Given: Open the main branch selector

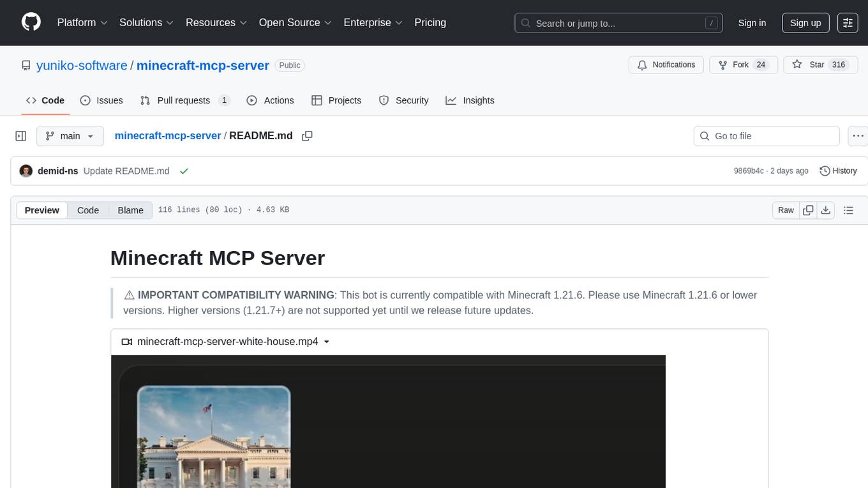Looking at the screenshot, I should 70,136.
